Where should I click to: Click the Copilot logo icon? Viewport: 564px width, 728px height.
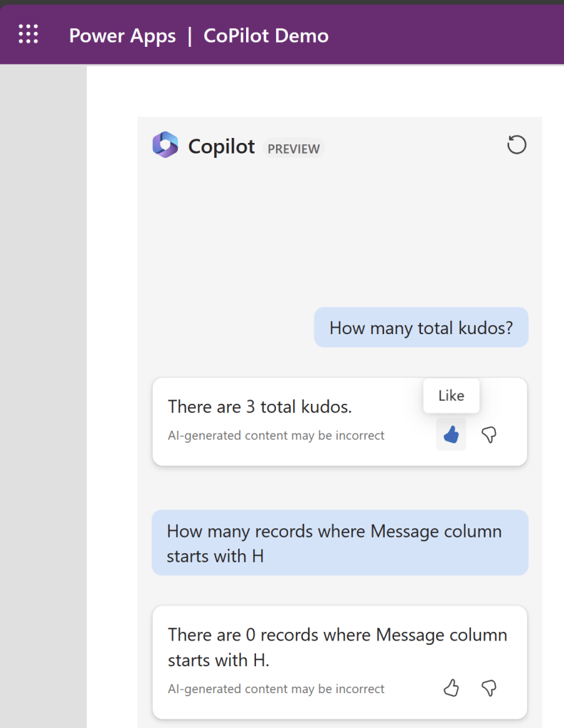click(165, 145)
